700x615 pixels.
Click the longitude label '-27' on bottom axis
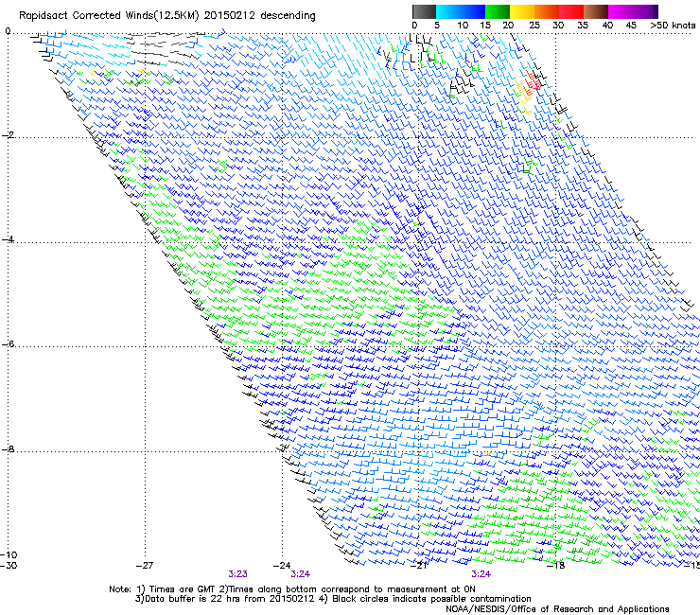click(x=145, y=565)
